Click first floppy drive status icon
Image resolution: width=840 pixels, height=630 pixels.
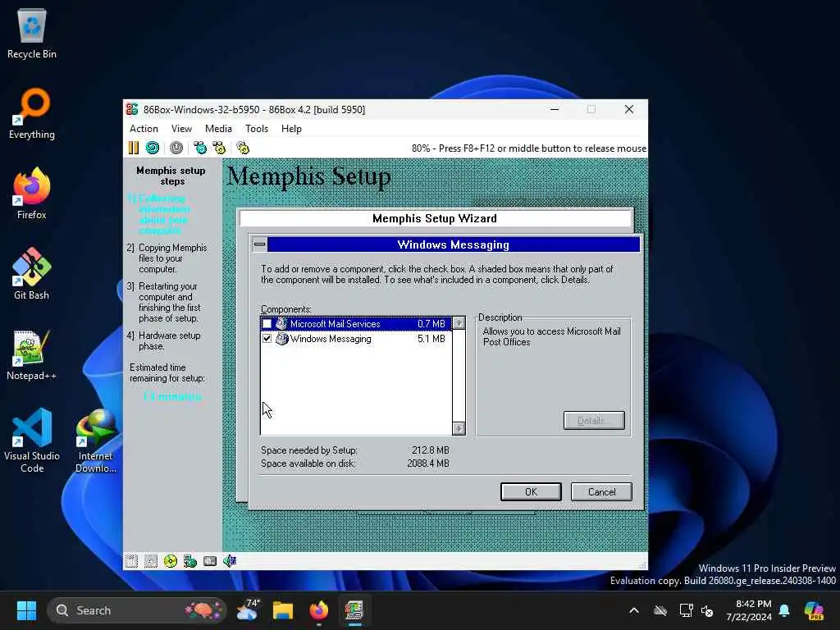[x=131, y=561]
